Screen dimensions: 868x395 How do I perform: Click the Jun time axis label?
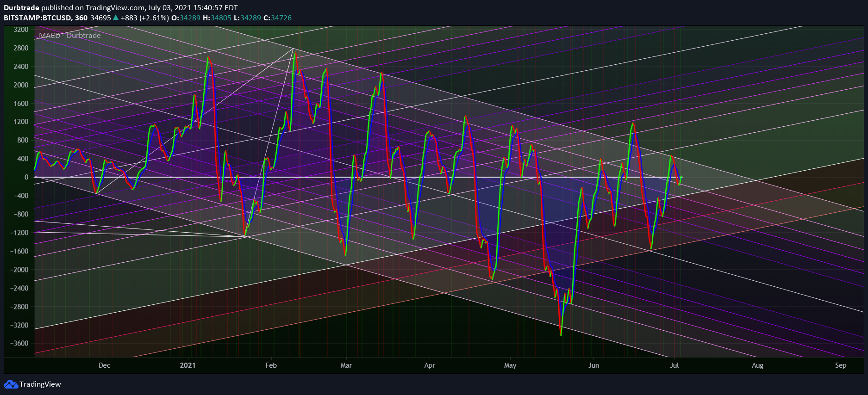point(593,365)
